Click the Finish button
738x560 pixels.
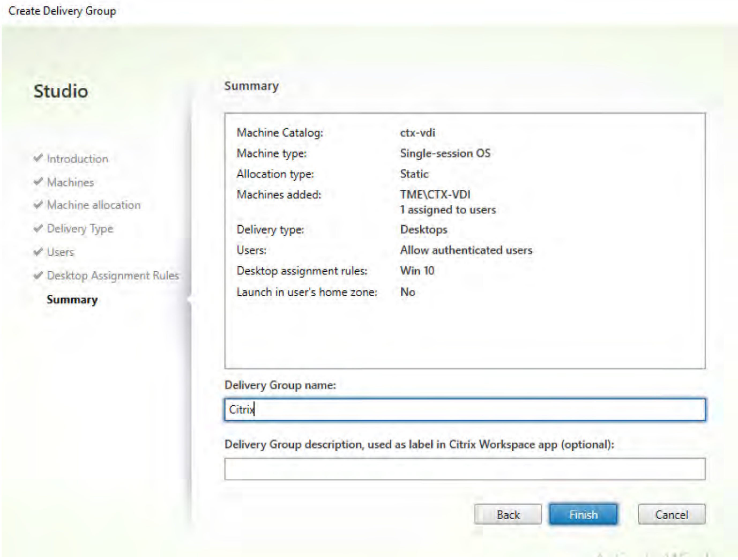coord(583,514)
